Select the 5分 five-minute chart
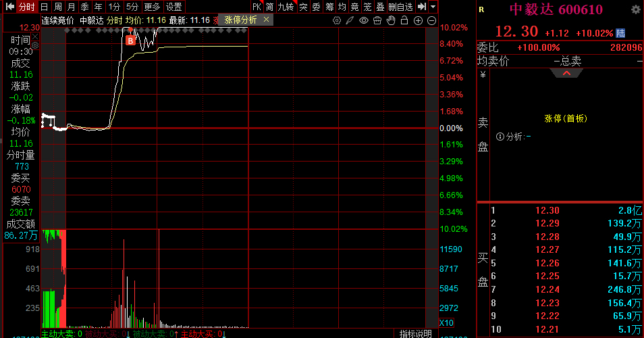This screenshot has height=338, width=644. tap(132, 7)
